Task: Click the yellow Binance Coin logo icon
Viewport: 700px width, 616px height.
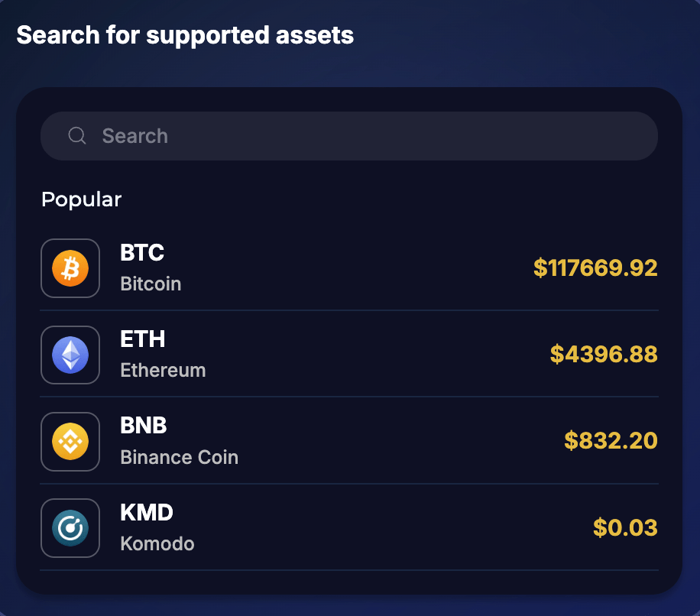Action: pyautogui.click(x=70, y=441)
